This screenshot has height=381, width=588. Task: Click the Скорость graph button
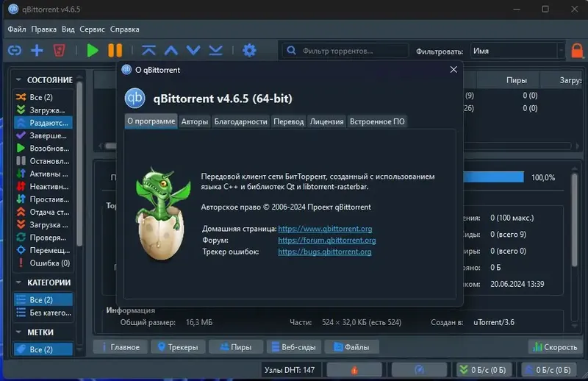click(556, 347)
